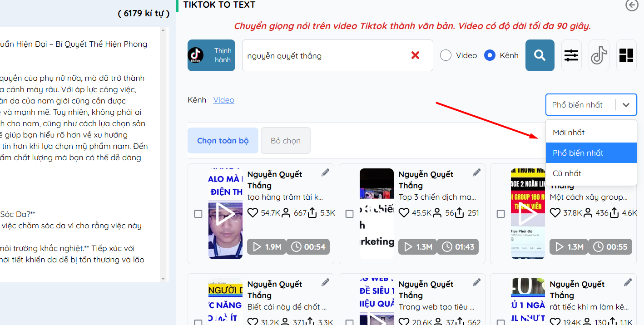Click the pencil icon on the 'tạo hàng trăm tài k...' card
This screenshot has width=644, height=325.
point(326,172)
